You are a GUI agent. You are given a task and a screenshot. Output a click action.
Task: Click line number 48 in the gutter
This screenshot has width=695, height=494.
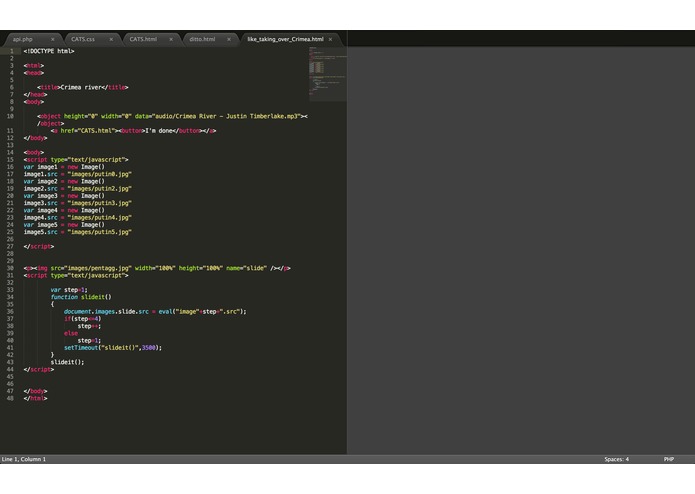coord(10,399)
